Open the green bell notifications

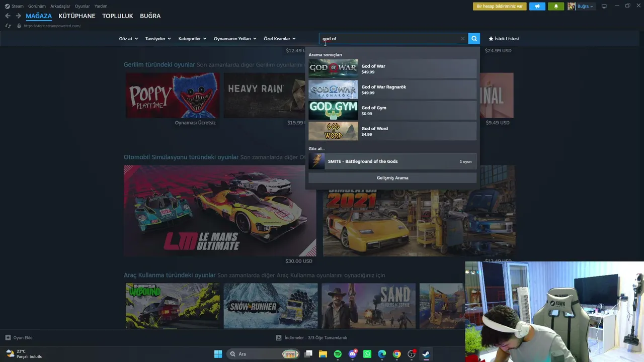556,7
